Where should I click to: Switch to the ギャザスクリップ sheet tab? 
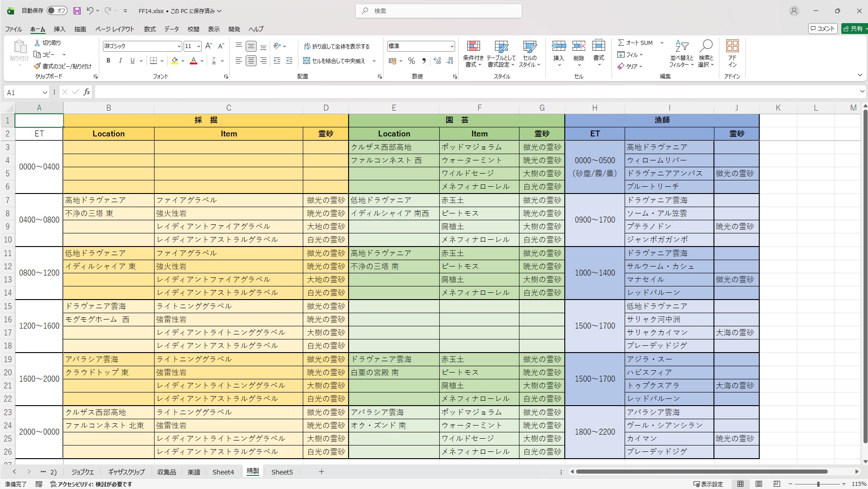126,472
